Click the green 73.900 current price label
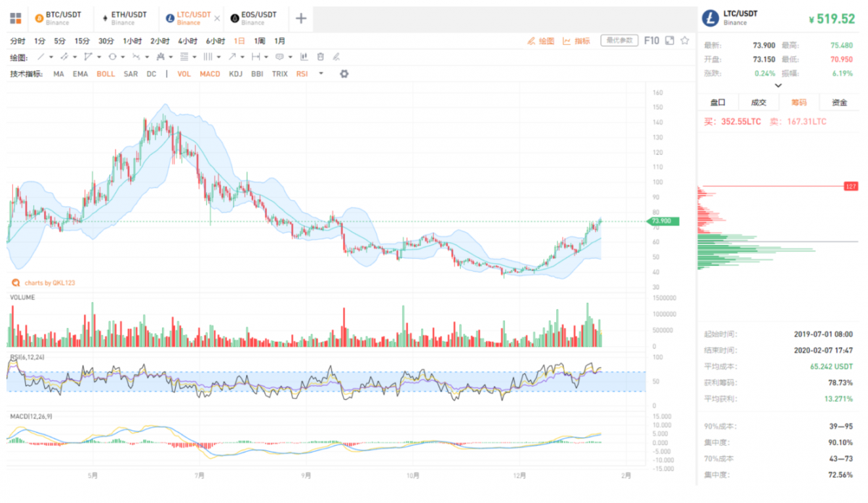868x503 pixels. pos(661,221)
